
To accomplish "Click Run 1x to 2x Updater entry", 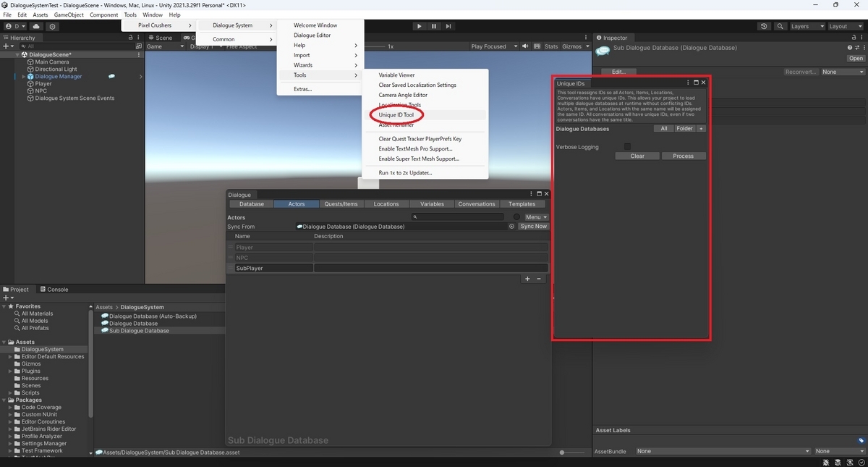I will click(405, 173).
